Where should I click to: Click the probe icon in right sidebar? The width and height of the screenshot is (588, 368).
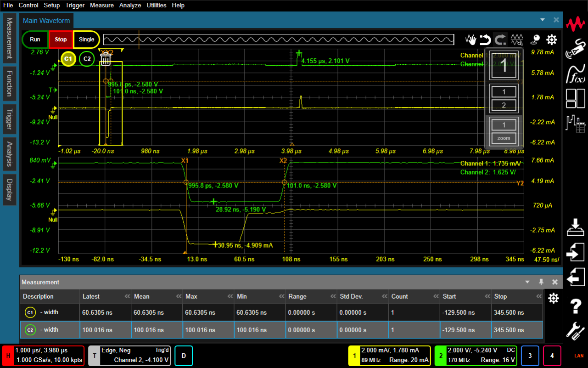[576, 48]
